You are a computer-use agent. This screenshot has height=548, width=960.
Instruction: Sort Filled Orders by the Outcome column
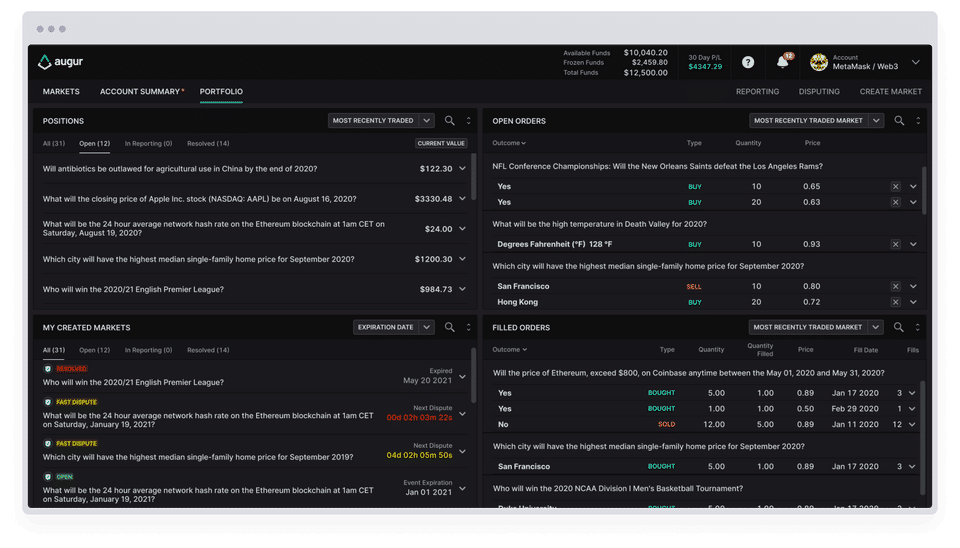pyautogui.click(x=509, y=350)
